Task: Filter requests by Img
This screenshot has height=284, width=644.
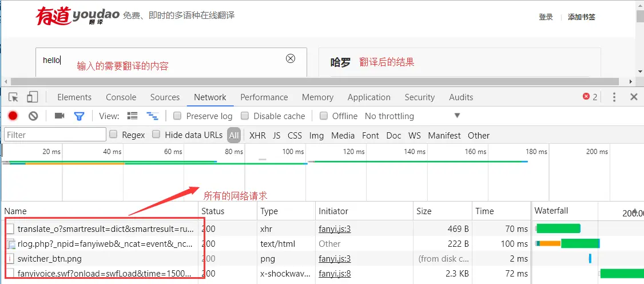Action: [x=316, y=136]
